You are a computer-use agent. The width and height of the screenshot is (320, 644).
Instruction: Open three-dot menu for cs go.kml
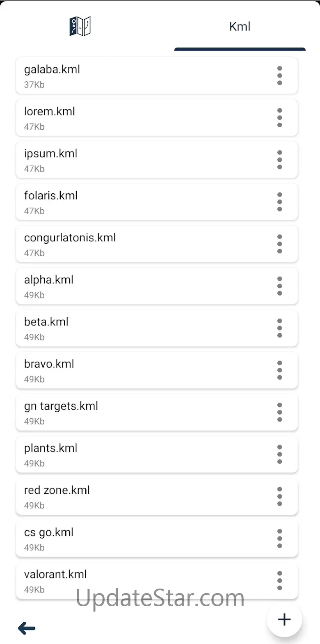pyautogui.click(x=280, y=539)
